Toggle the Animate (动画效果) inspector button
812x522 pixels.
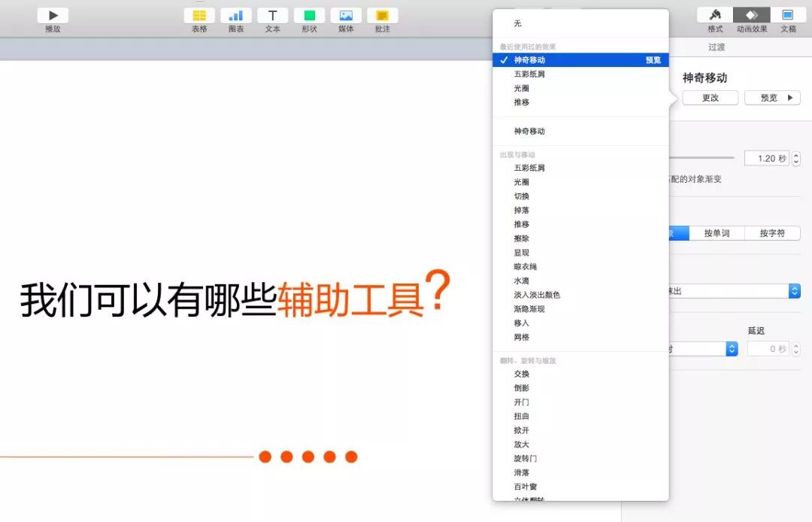[752, 15]
